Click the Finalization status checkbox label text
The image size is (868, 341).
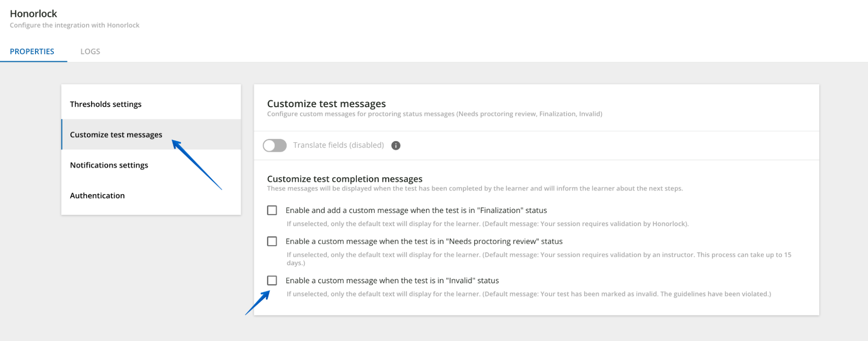416,210
